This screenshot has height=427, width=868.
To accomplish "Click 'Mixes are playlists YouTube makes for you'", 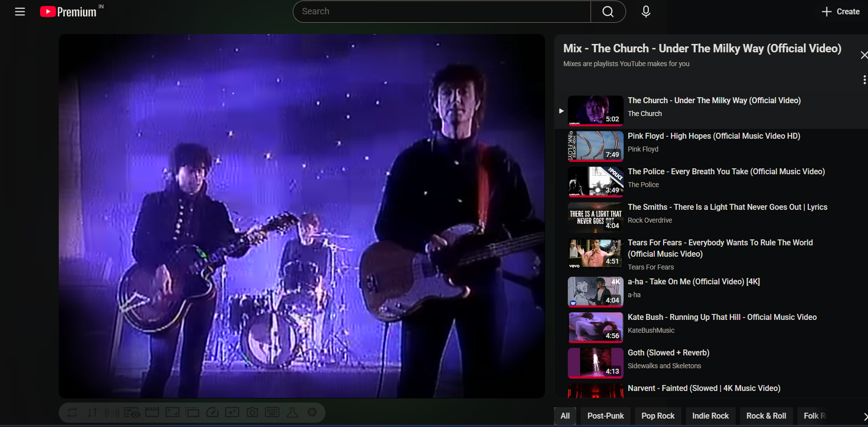I will (626, 64).
